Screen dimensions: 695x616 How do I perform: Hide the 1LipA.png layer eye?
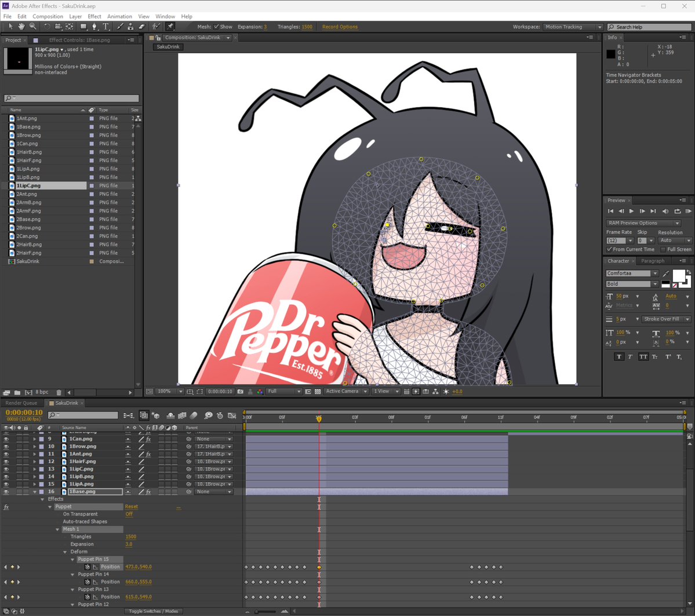[x=6, y=484]
